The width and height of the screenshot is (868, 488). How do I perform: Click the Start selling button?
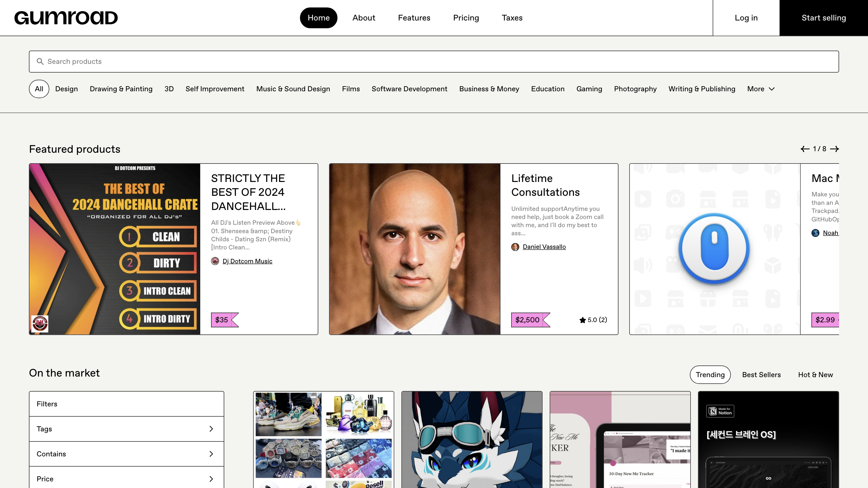tap(823, 18)
